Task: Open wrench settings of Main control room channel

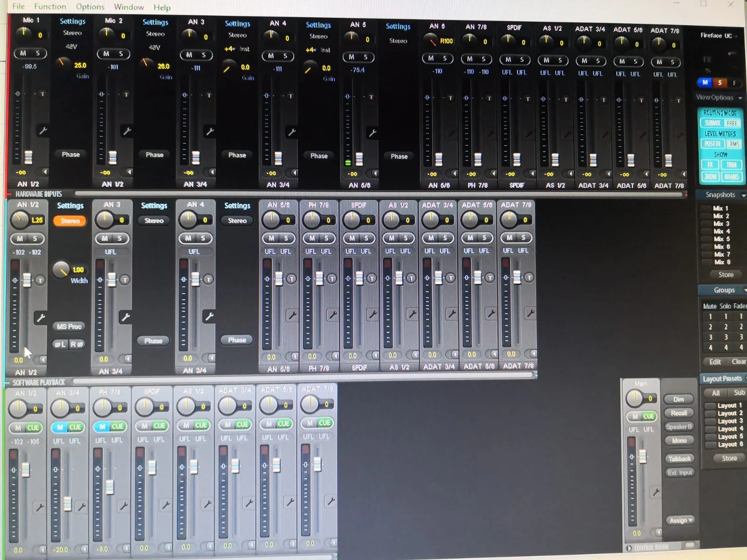Action: pos(655,492)
